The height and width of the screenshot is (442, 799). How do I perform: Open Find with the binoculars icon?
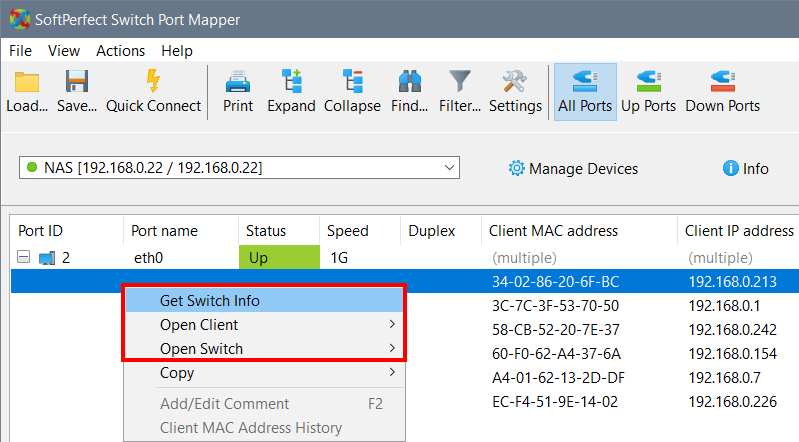(x=410, y=82)
